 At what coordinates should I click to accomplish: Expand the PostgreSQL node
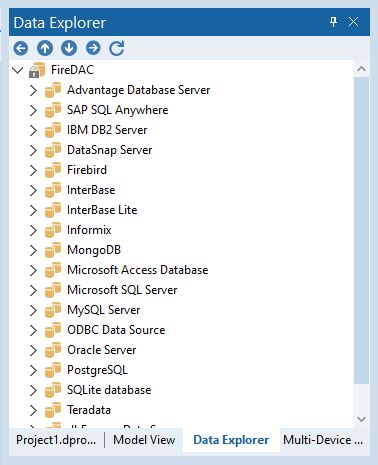click(x=33, y=370)
